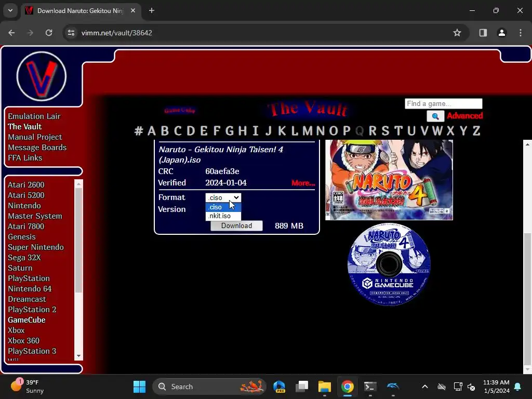Focus the Find a game field

point(444,103)
